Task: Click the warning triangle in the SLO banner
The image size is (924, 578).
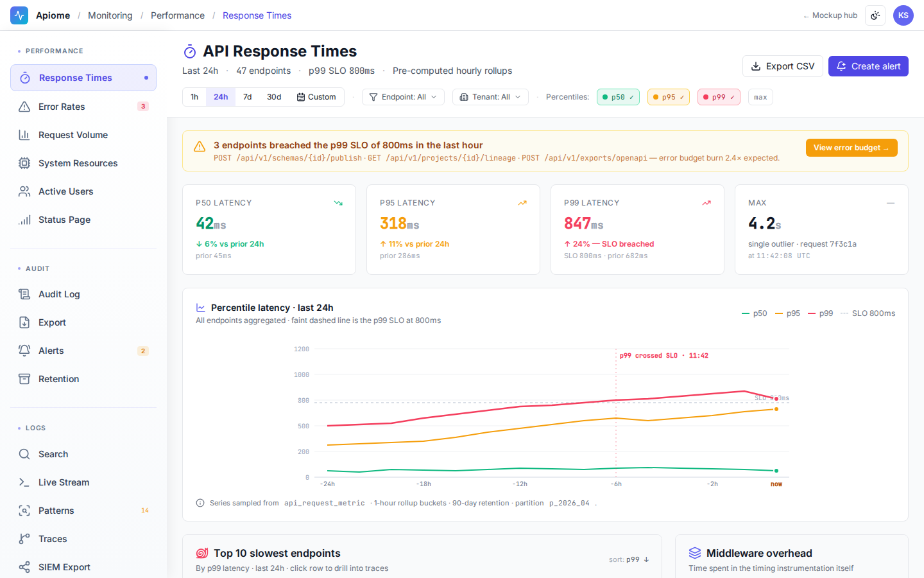Action: coord(200,146)
